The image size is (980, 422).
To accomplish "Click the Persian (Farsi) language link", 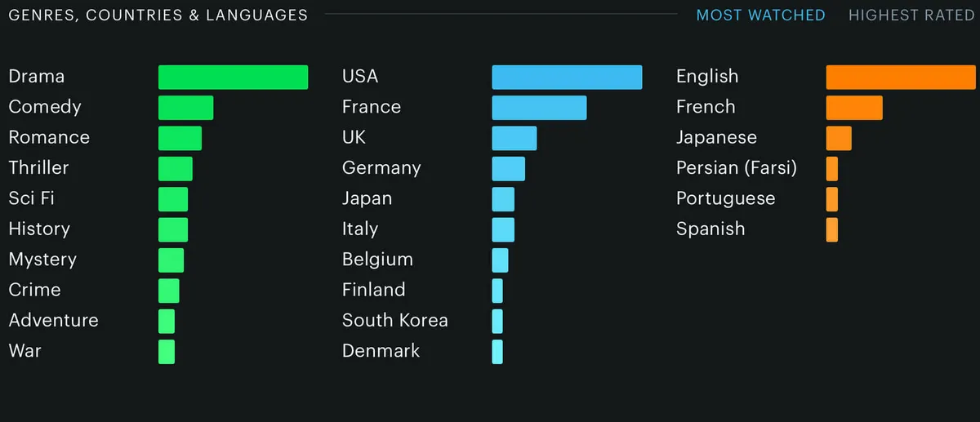I will [737, 168].
